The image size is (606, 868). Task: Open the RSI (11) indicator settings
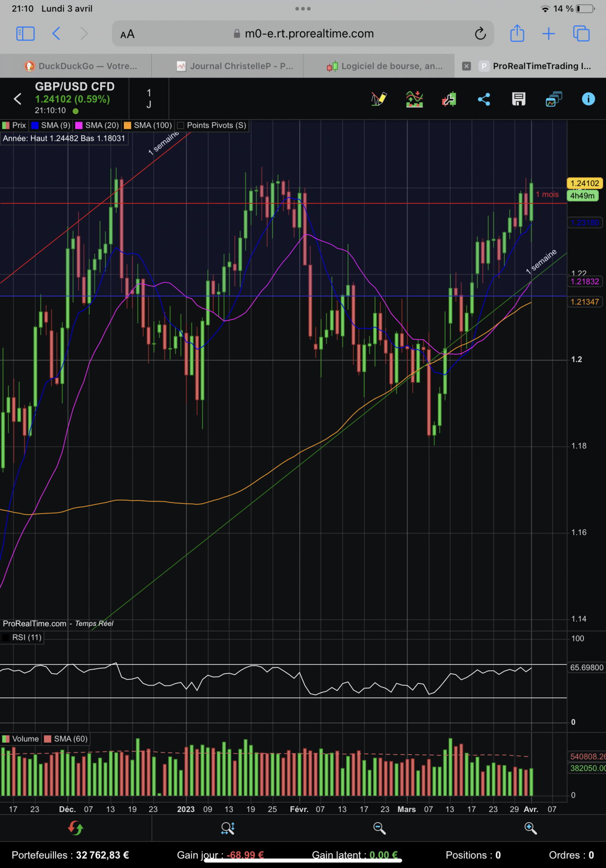(x=22, y=637)
